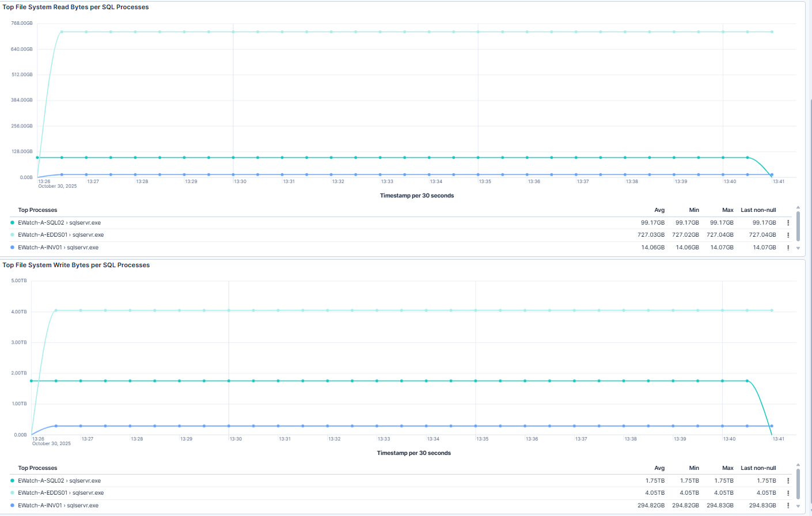Open actions menu for EWatch-A-SQL02 write legend row
Screen dimensions: 812x516
pyautogui.click(x=788, y=480)
